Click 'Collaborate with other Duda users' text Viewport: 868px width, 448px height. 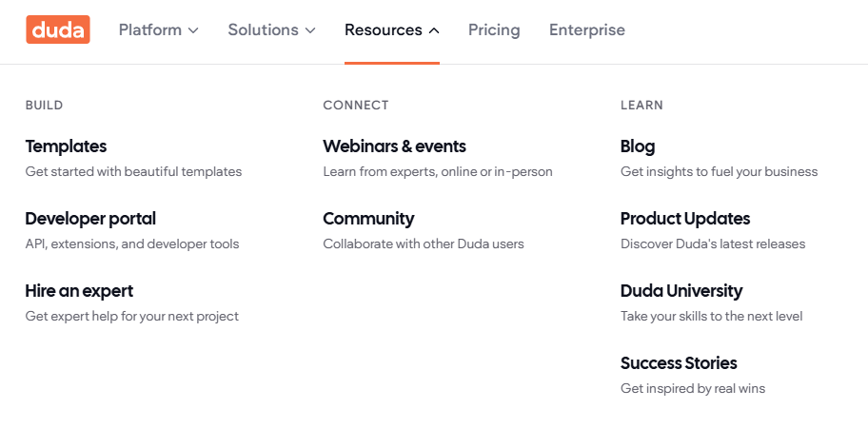pyautogui.click(x=424, y=243)
